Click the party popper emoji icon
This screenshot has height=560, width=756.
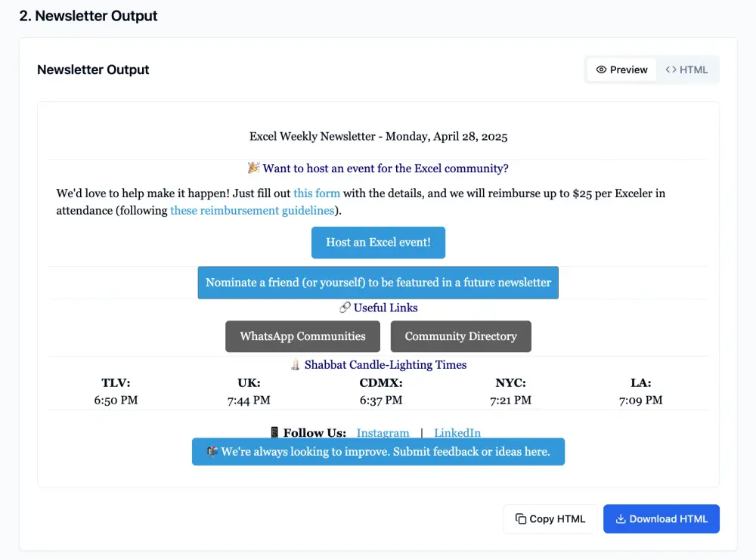[x=253, y=168]
